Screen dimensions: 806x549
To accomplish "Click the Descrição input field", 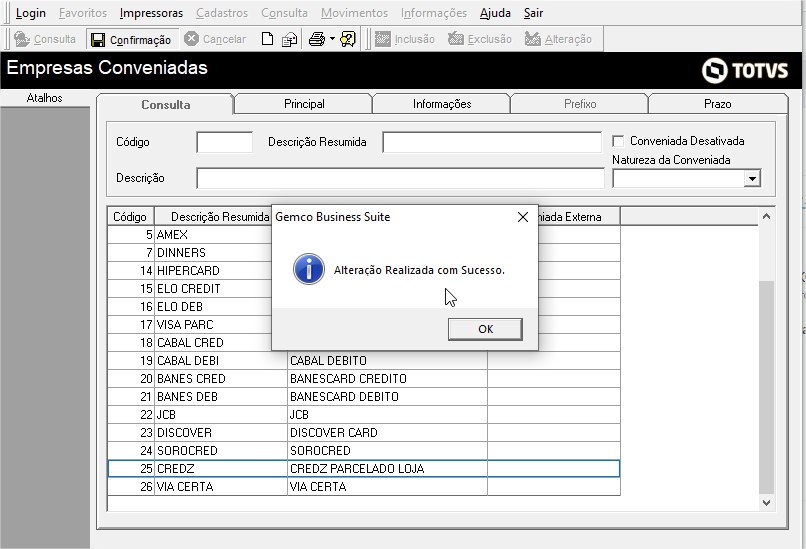I will (400, 178).
